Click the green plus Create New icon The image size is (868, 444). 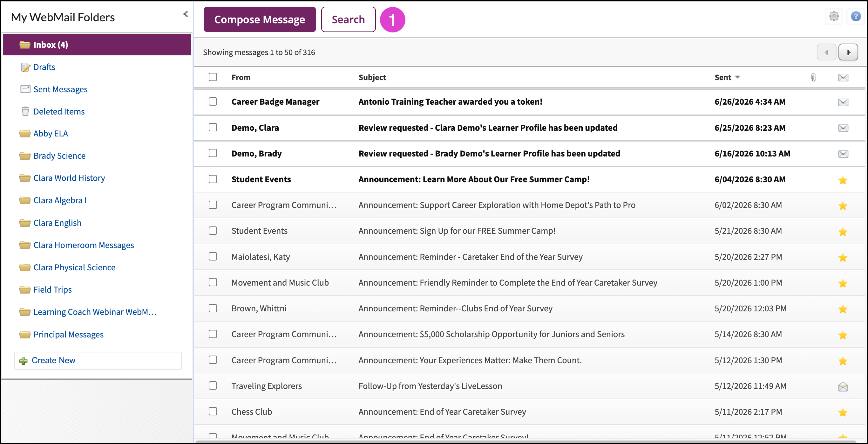click(x=23, y=361)
